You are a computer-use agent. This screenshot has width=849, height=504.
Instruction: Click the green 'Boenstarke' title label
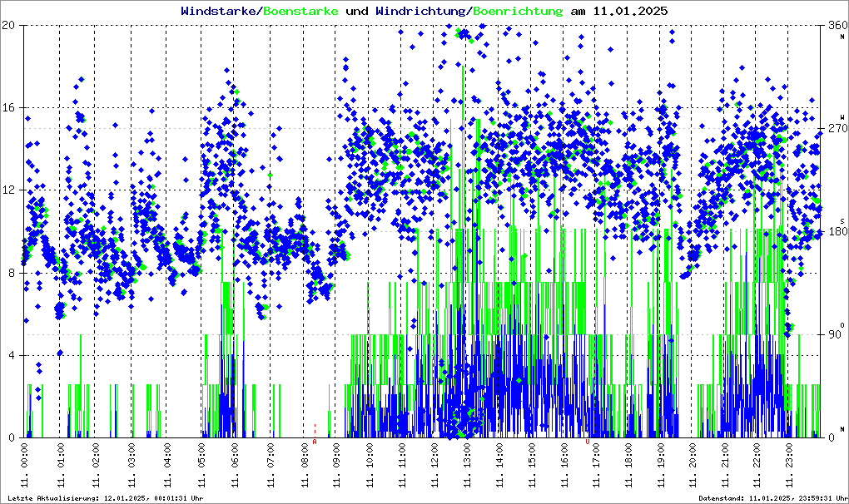[300, 12]
